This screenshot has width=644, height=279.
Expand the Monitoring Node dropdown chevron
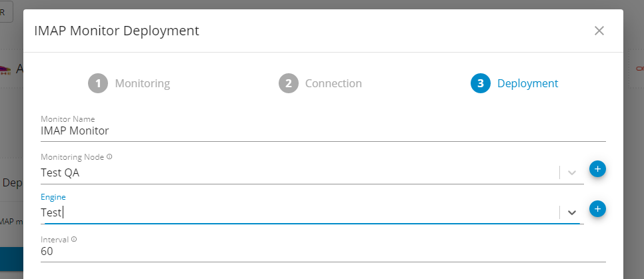tap(571, 172)
